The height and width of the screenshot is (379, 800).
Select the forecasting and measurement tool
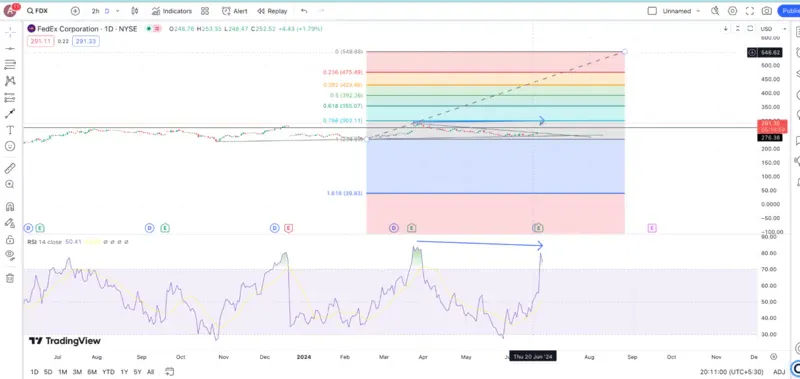10,97
